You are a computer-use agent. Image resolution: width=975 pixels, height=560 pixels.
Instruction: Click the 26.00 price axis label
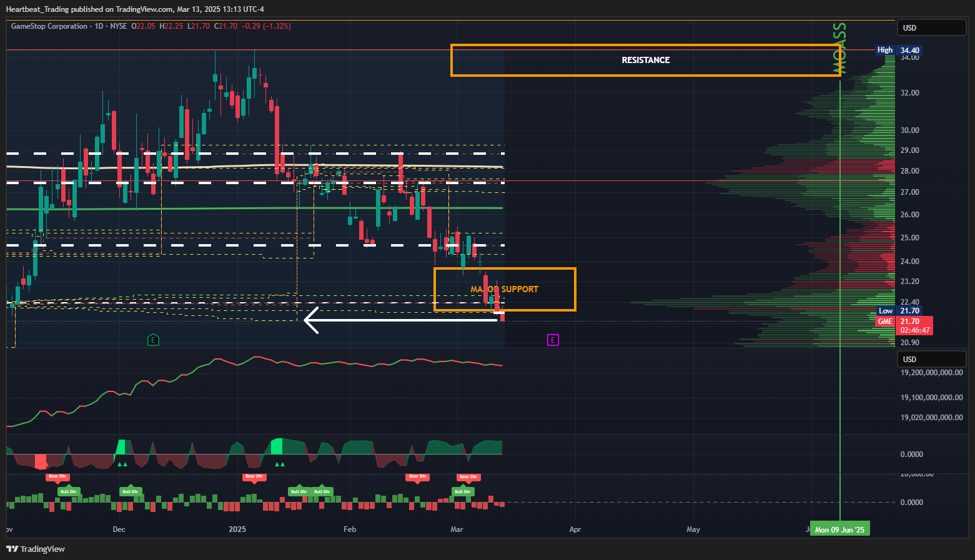909,215
